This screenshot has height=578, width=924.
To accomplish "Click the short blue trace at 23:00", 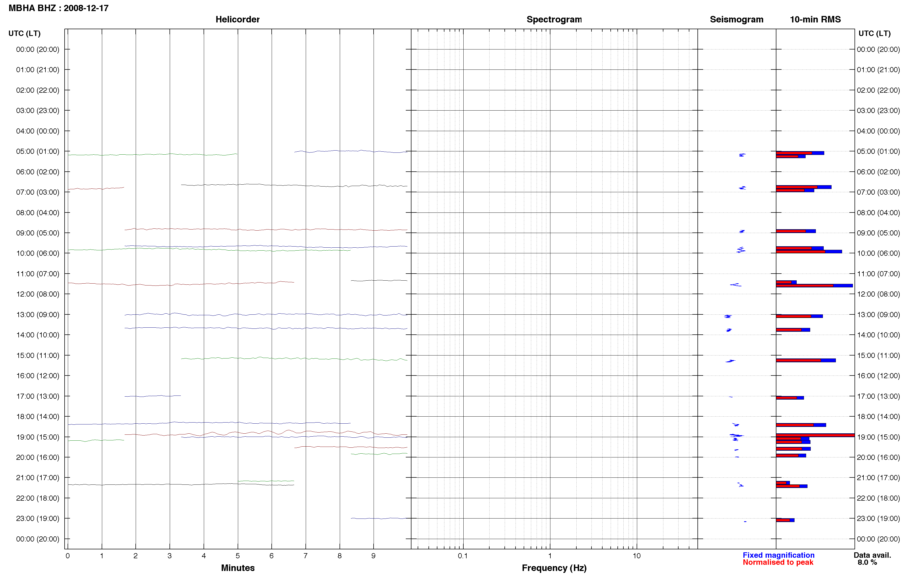I will [x=379, y=518].
